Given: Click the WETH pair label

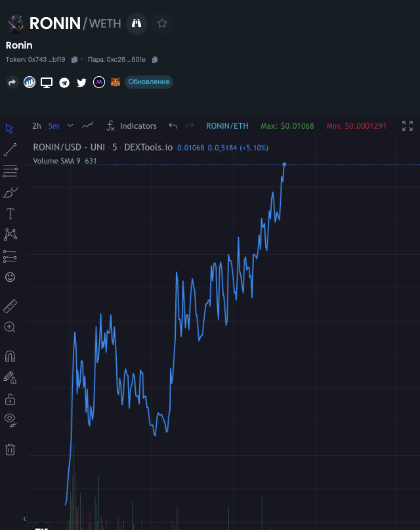Looking at the screenshot, I should coord(105,24).
